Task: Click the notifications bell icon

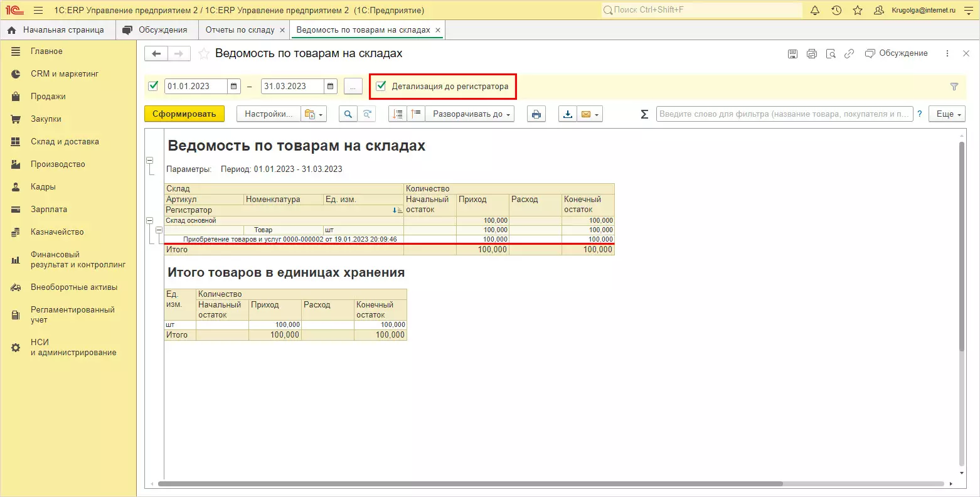Action: (815, 11)
